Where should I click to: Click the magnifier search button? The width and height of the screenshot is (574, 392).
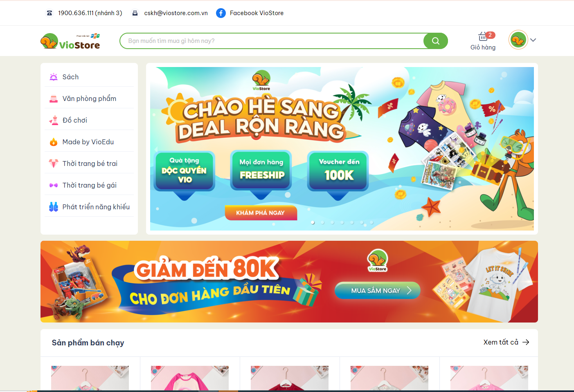click(435, 41)
